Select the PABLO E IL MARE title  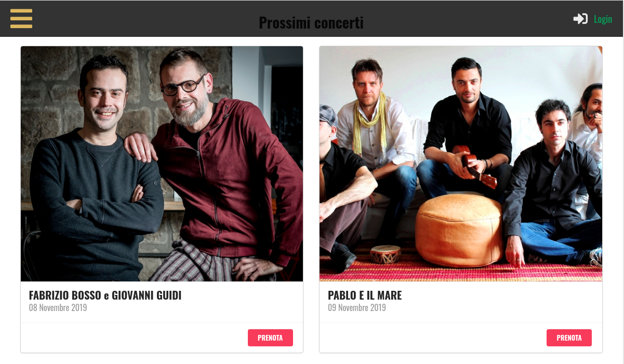point(365,295)
